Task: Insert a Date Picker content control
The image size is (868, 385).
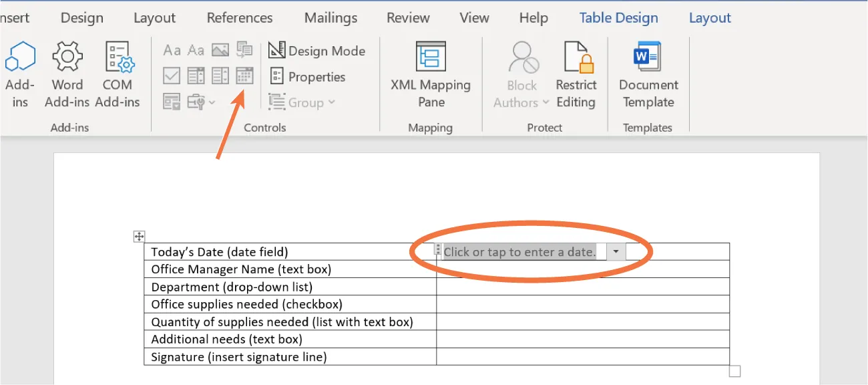Action: tap(244, 76)
